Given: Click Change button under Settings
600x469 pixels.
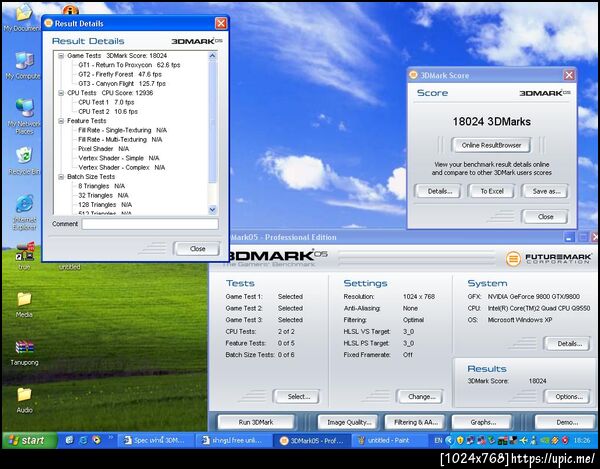Looking at the screenshot, I should [x=421, y=397].
